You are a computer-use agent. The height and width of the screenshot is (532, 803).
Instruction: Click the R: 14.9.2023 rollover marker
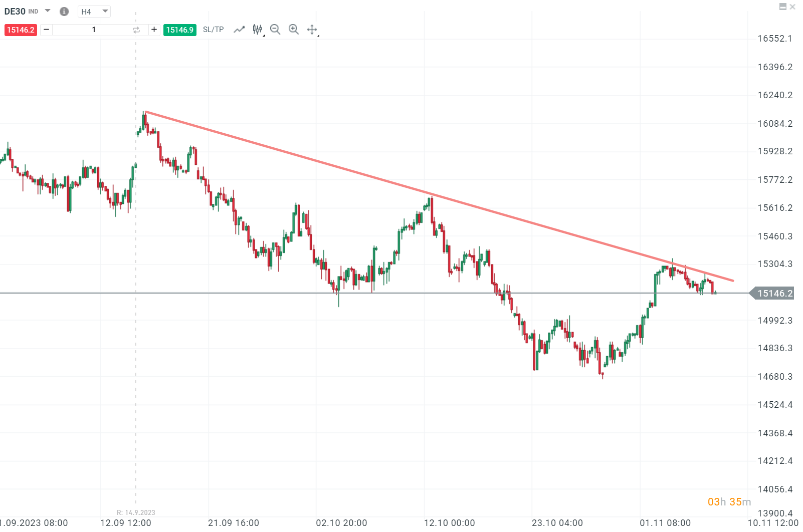click(x=136, y=512)
